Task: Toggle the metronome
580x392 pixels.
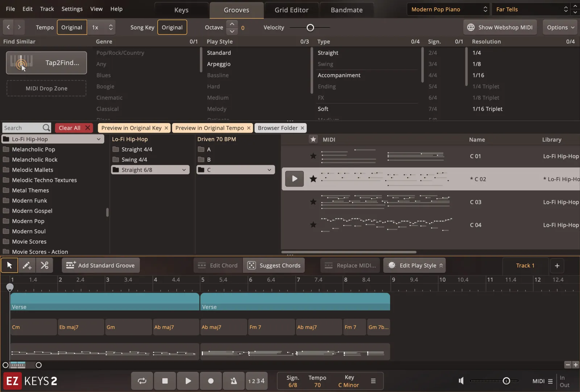Action: [x=234, y=381]
